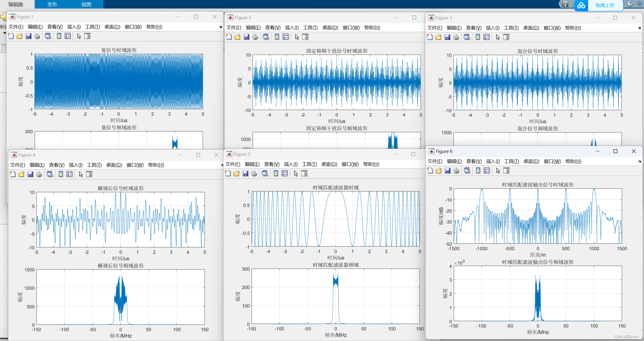Viewport: 644px width, 341px height.
Task: Open 插入(I) menu in Figure 4
Action: 76,165
